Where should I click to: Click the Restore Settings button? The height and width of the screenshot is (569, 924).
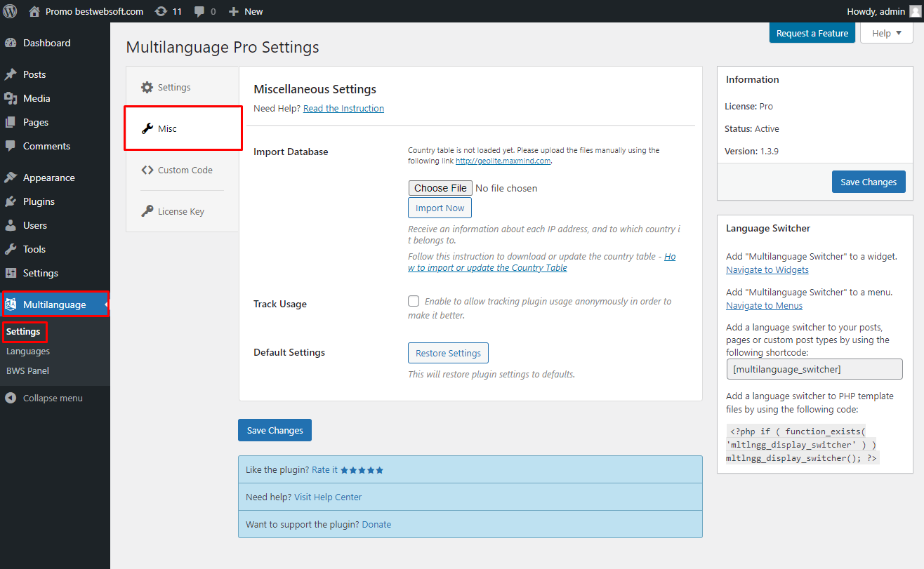pos(449,353)
